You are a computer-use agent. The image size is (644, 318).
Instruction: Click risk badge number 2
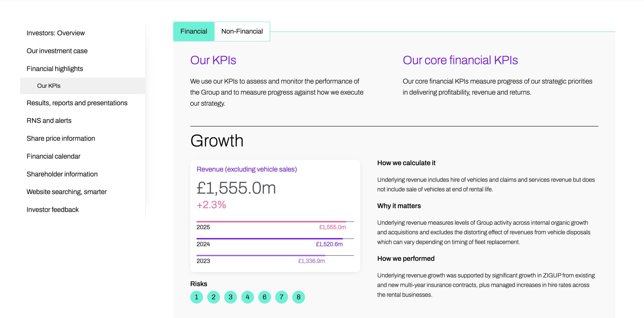214,297
